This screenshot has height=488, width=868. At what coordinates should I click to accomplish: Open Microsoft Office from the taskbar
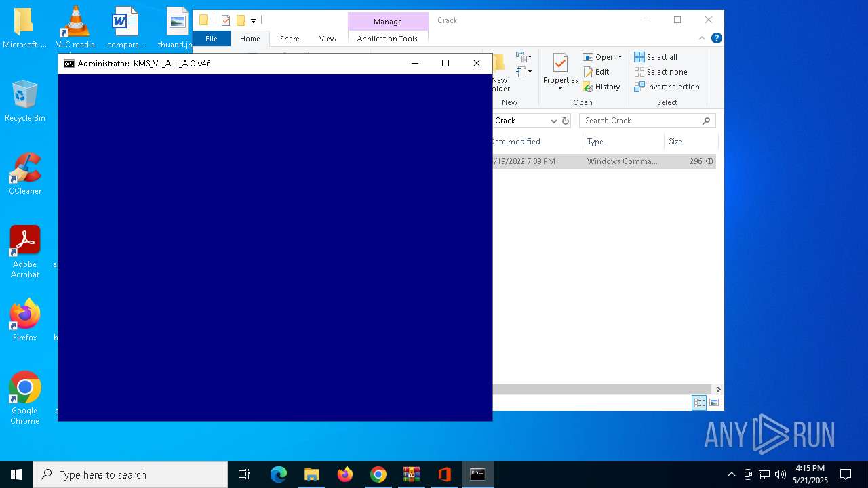444,474
